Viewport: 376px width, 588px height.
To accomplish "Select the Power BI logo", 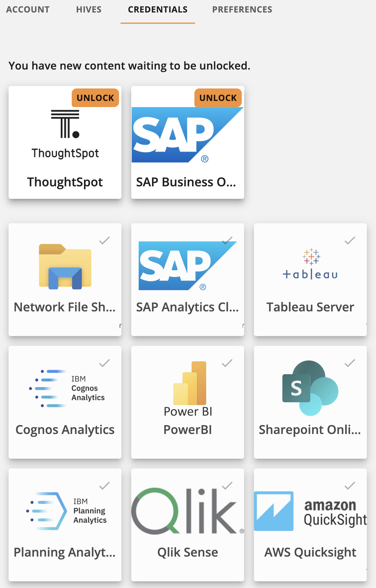I will 188,389.
